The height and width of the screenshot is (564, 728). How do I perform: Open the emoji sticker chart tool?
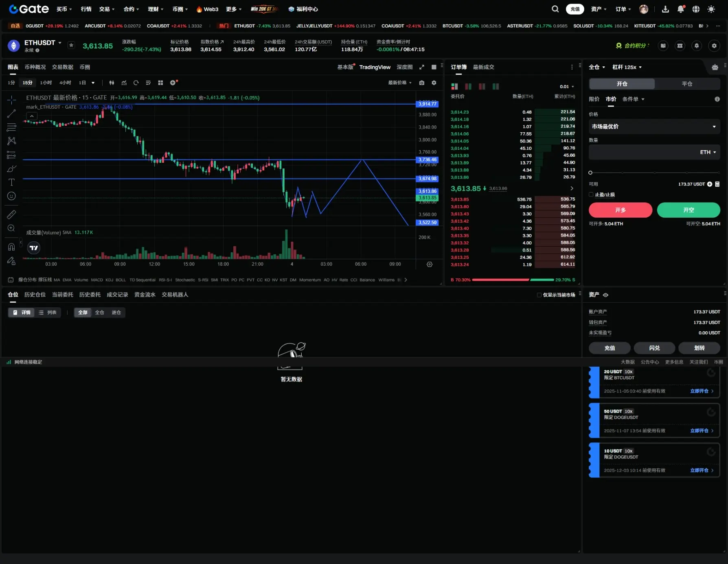coord(11,196)
